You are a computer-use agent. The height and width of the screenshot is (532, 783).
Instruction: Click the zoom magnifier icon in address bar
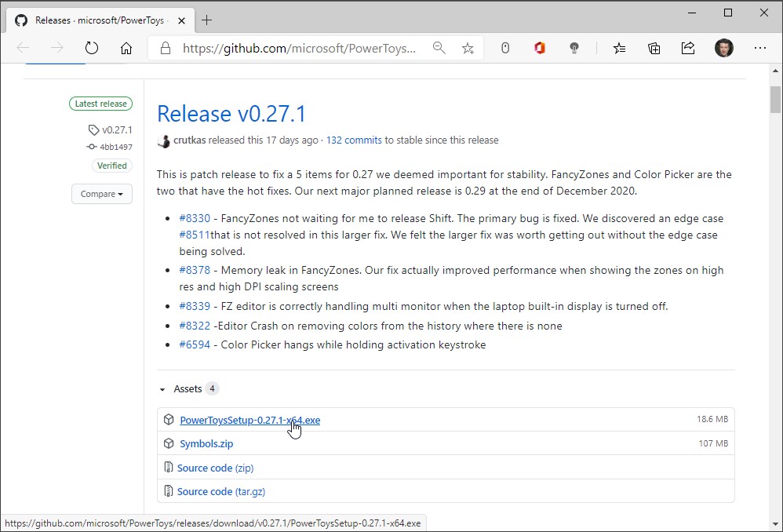439,49
